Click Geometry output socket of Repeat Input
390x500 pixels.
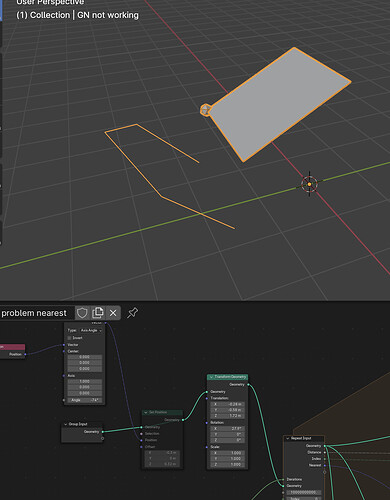324,446
